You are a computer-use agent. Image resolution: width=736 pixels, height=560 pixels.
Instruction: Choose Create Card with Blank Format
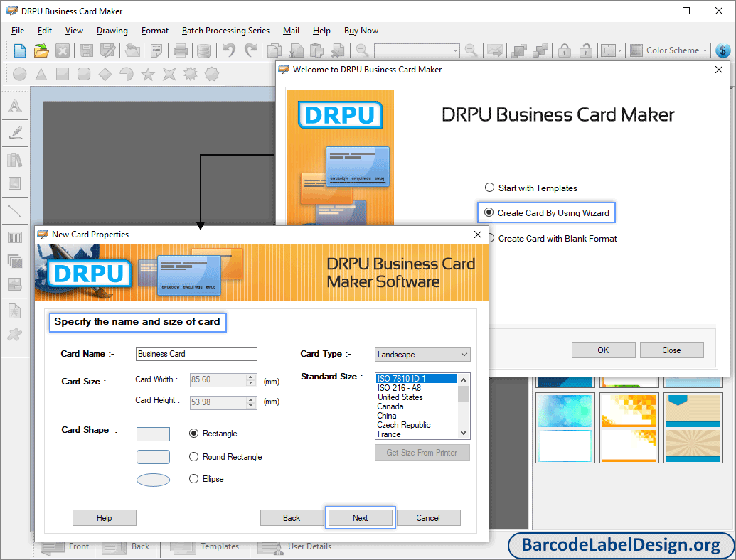[x=551, y=239]
